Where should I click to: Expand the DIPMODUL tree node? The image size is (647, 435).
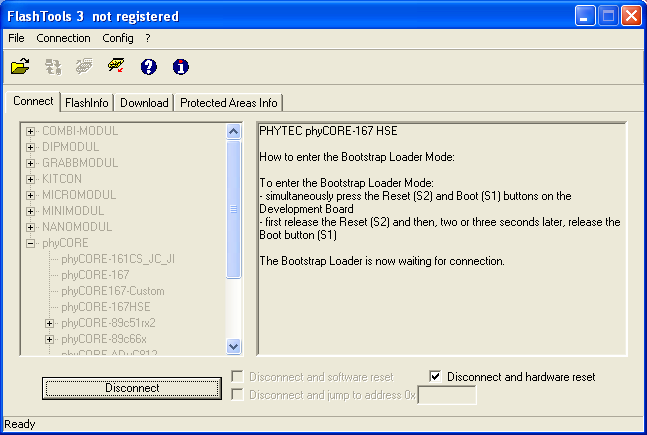click(30, 147)
